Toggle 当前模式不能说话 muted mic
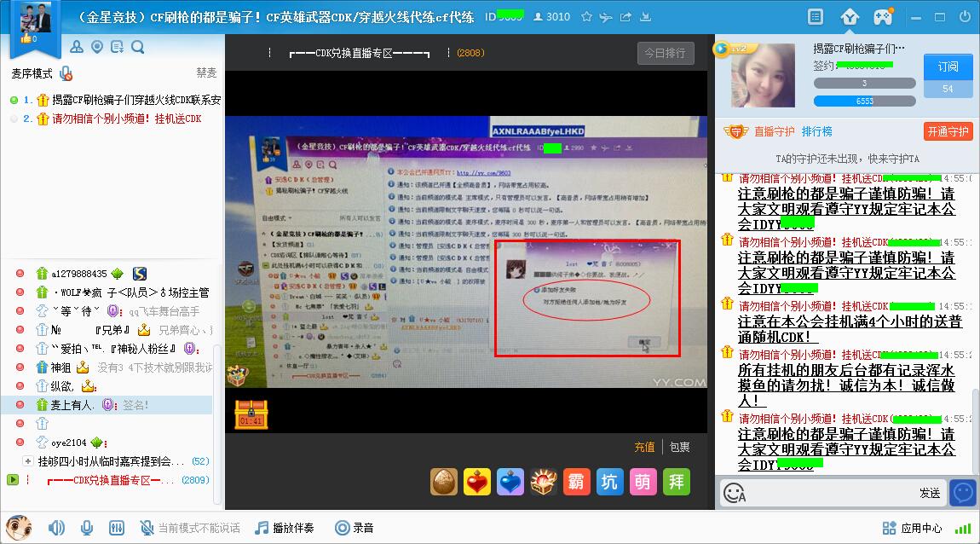This screenshot has height=544, width=980. [190, 529]
